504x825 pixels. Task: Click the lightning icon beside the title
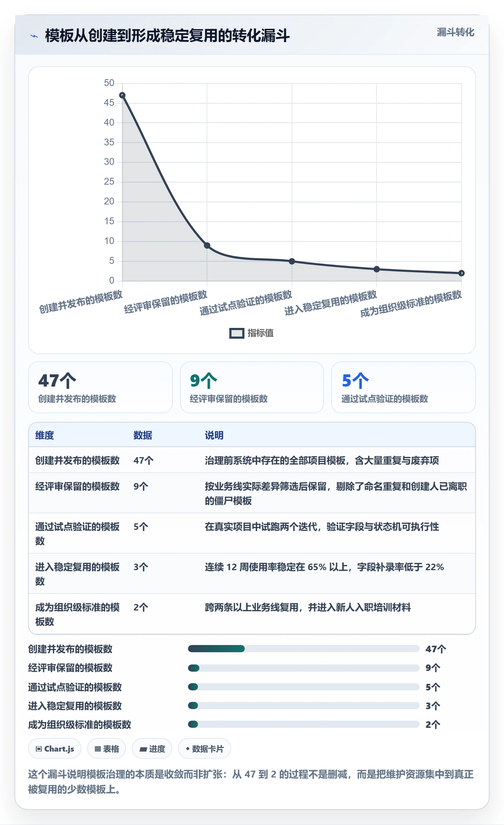coord(34,36)
